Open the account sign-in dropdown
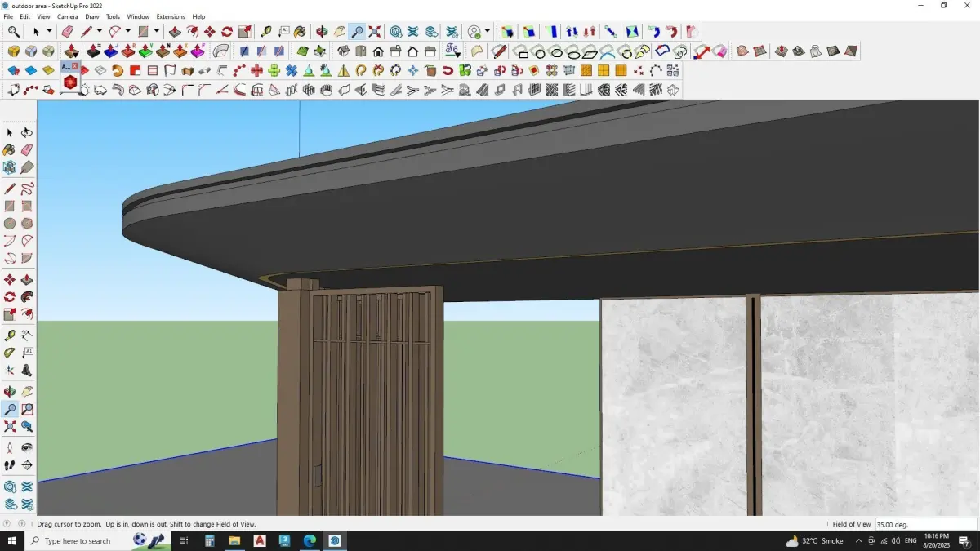Screen dimensions: 980x551 point(488,32)
